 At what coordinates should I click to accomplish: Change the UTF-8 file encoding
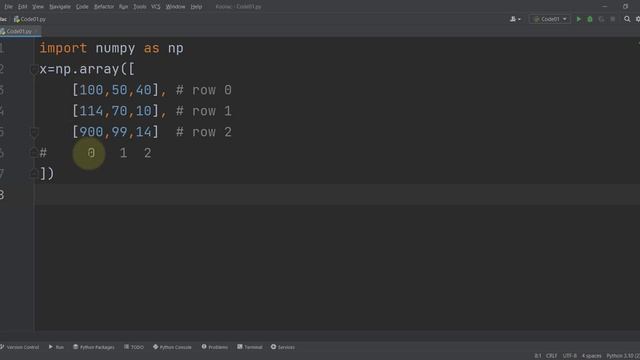tap(569, 356)
